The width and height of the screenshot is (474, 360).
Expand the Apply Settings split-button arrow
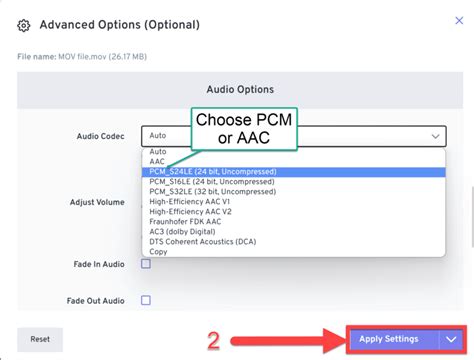tap(451, 339)
